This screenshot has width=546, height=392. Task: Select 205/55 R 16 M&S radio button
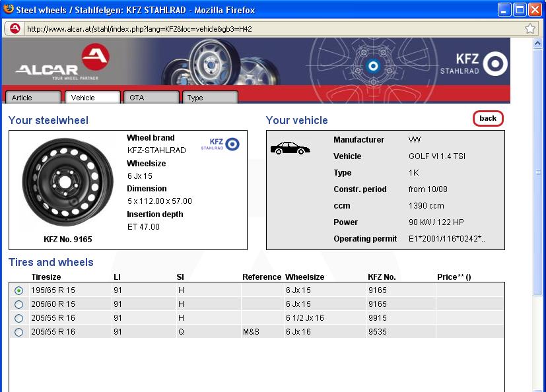[x=18, y=332]
